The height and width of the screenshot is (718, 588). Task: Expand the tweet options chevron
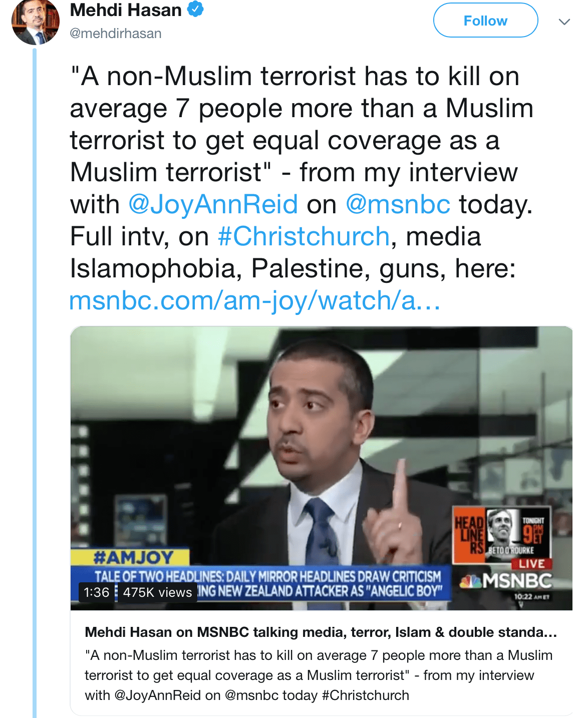click(x=564, y=22)
